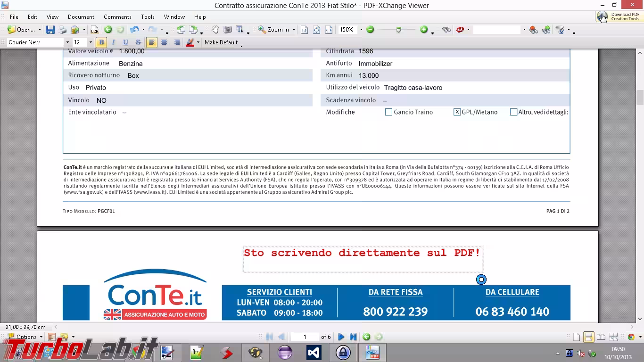
Task: Open the Comments menu
Action: [117, 16]
